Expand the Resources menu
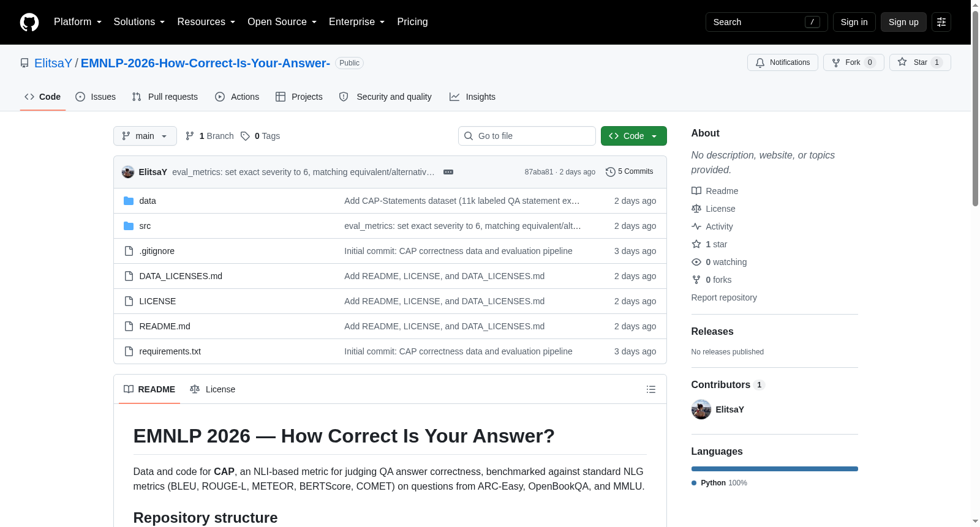This screenshot has height=527, width=980. coord(206,22)
